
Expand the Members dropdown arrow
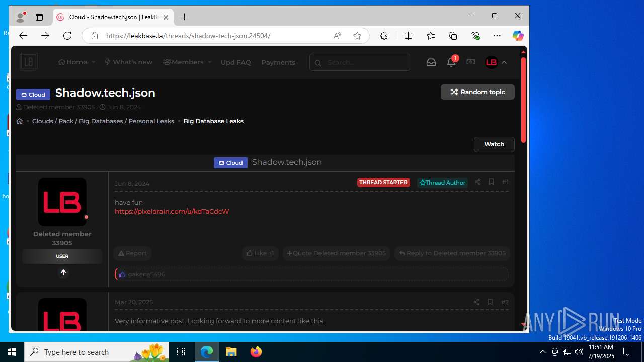click(x=209, y=62)
